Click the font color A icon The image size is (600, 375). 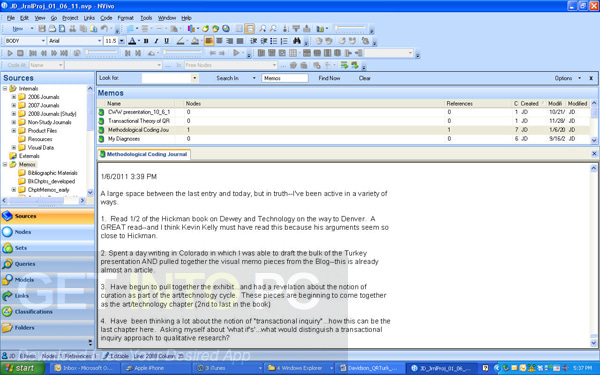tap(132, 41)
